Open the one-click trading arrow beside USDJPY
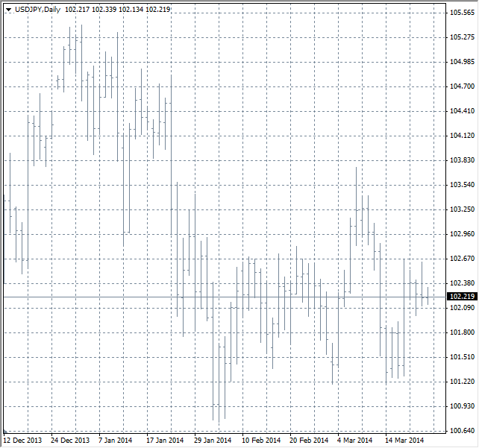 point(8,10)
